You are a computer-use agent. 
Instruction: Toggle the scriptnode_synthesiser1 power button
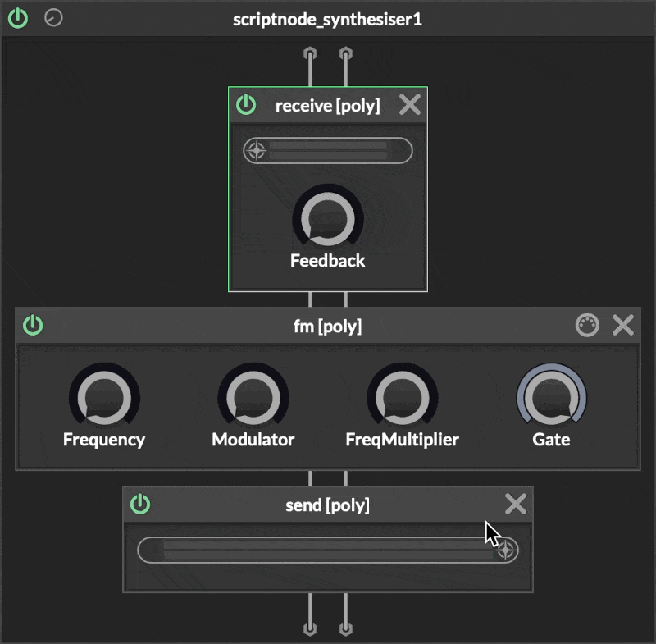click(18, 18)
